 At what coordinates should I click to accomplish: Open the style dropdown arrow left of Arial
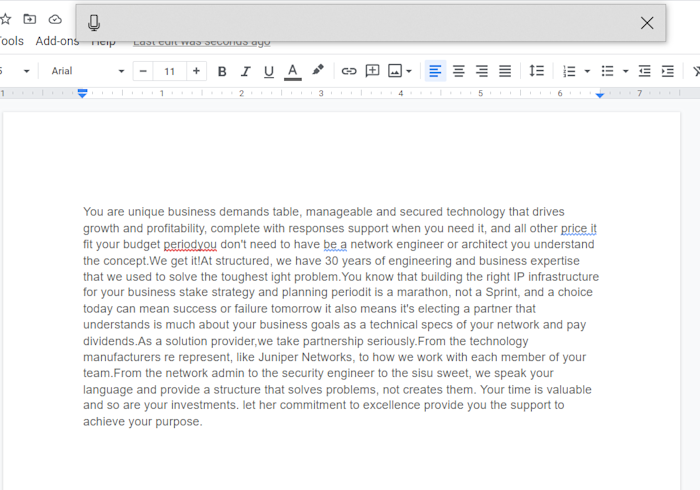pyautogui.click(x=26, y=71)
